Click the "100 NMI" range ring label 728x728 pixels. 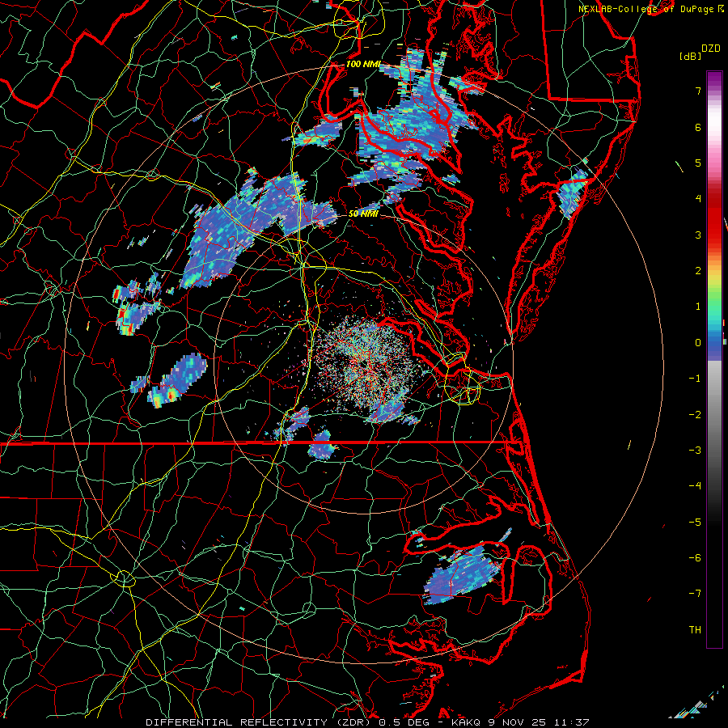coord(363,64)
